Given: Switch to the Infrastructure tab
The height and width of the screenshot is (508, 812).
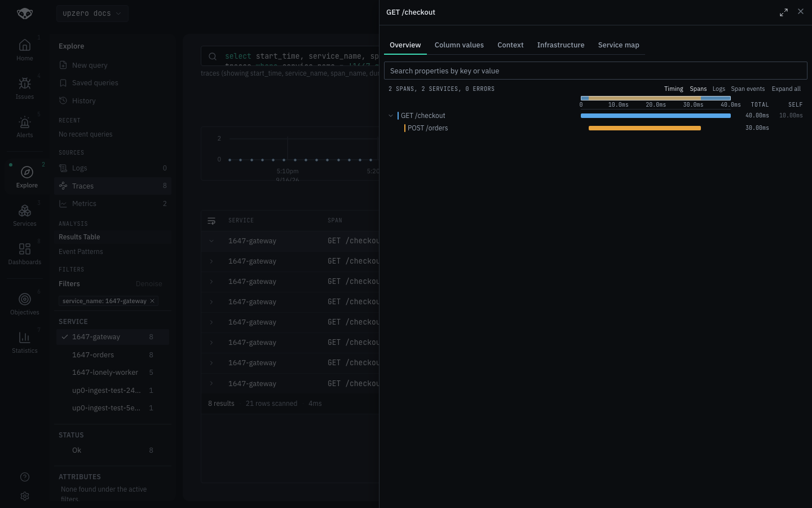Looking at the screenshot, I should (561, 45).
